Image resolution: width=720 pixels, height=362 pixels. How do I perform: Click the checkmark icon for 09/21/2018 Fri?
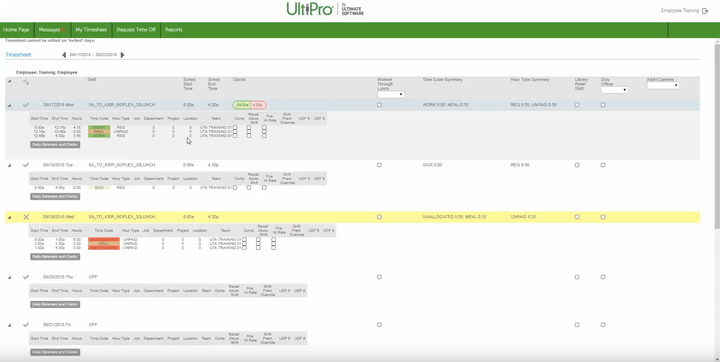click(26, 325)
